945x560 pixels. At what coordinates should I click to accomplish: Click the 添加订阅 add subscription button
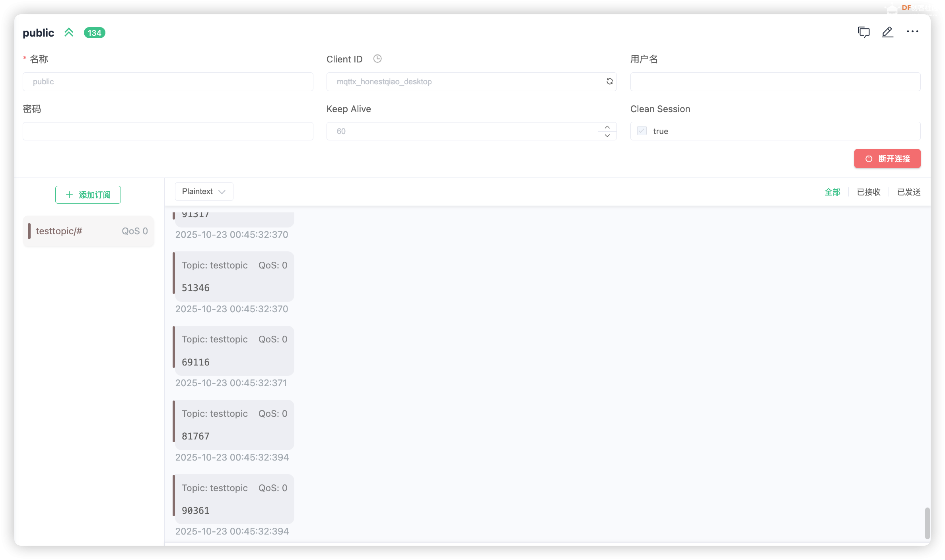88,195
